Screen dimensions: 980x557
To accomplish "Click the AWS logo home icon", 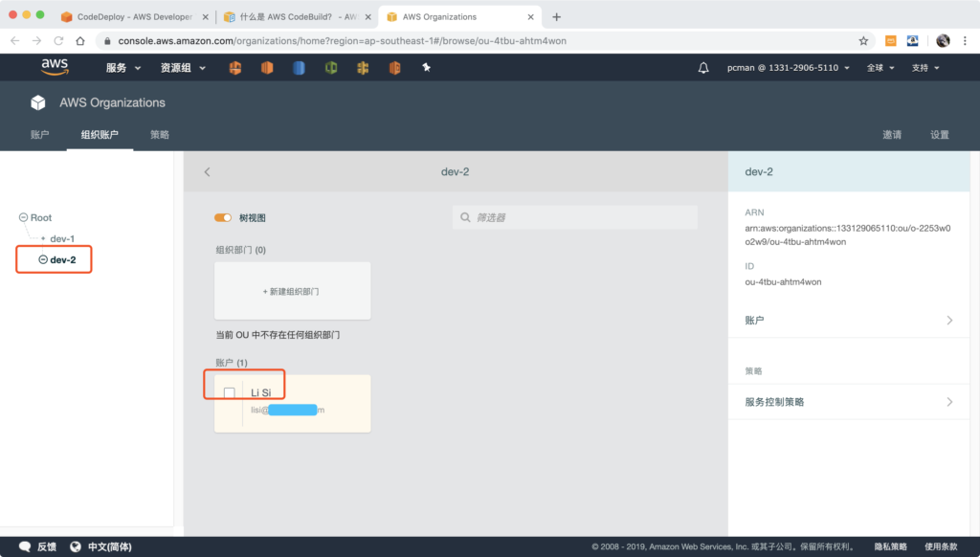I will click(x=55, y=67).
